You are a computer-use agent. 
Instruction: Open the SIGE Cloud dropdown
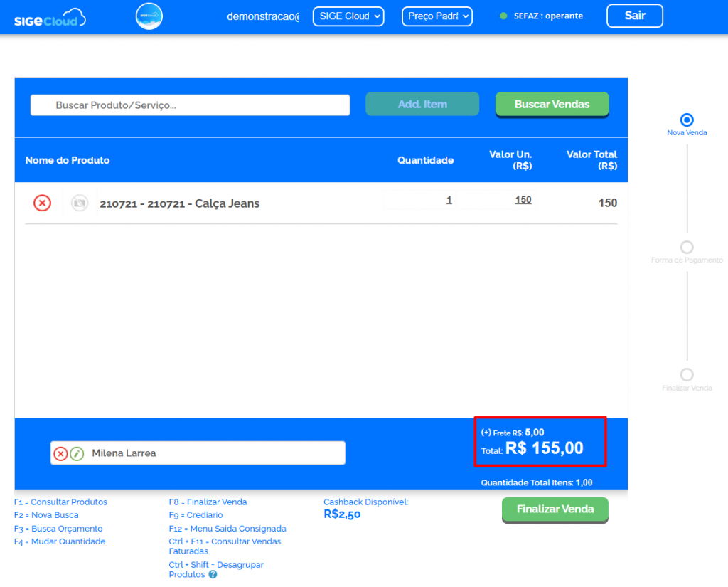point(348,16)
